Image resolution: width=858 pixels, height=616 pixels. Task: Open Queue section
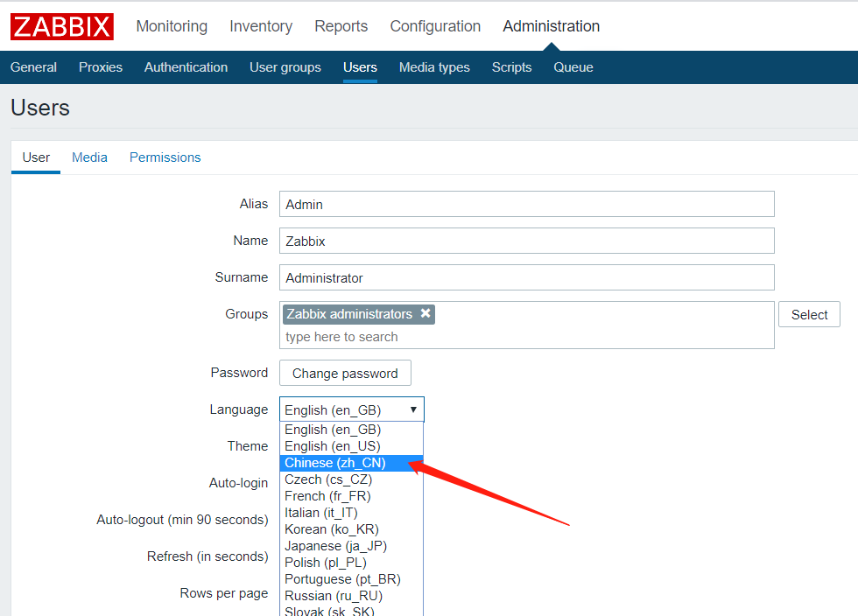[573, 67]
